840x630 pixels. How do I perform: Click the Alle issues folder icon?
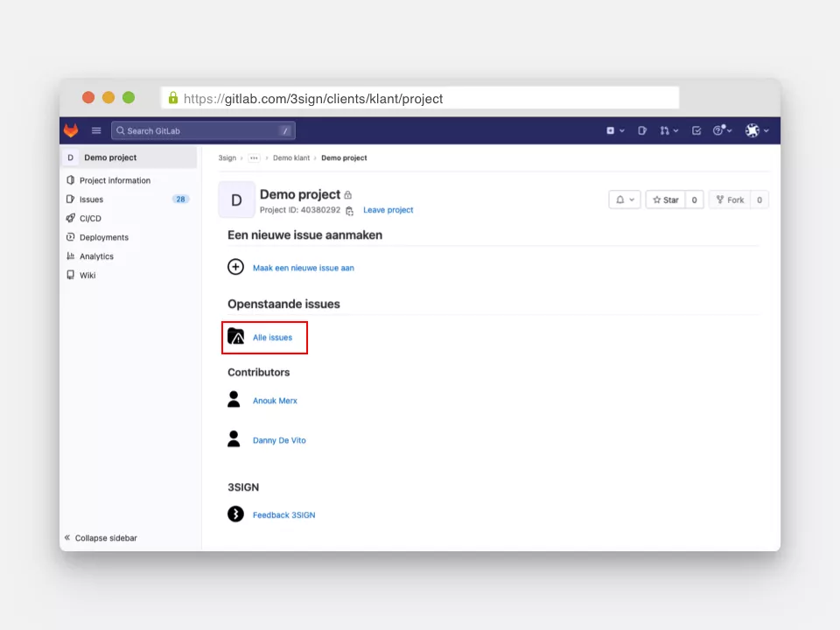[x=236, y=337]
